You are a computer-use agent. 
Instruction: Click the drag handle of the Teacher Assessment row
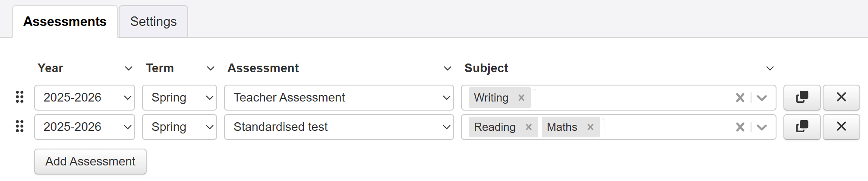pyautogui.click(x=19, y=97)
